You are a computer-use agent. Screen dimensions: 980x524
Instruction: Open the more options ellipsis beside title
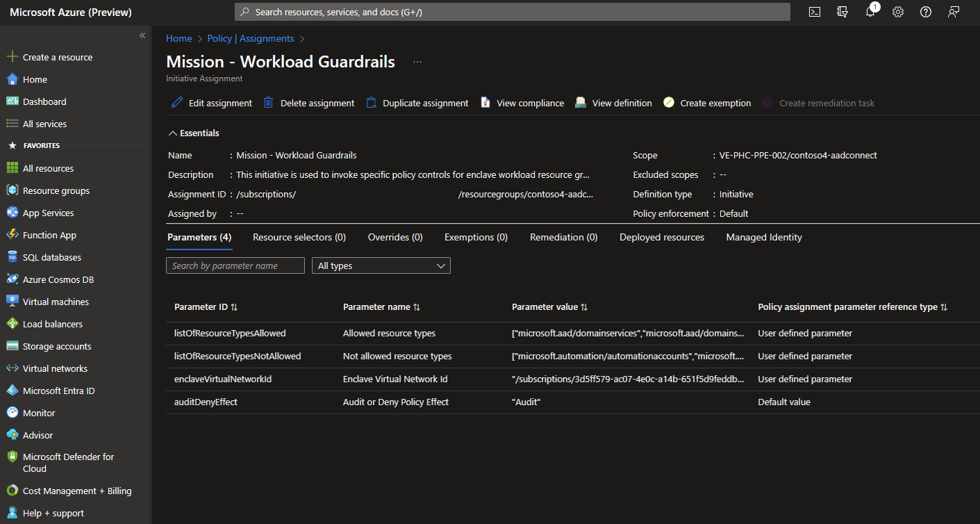[x=417, y=62]
